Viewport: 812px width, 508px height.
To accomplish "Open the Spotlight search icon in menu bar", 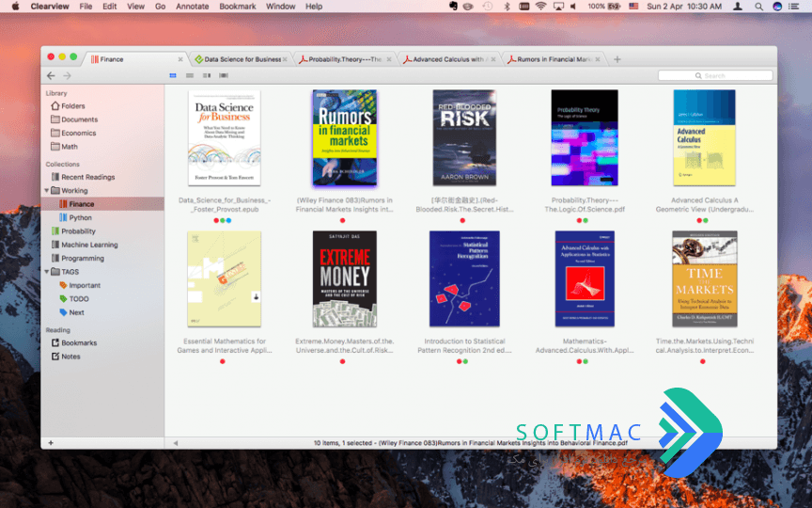I will point(758,7).
